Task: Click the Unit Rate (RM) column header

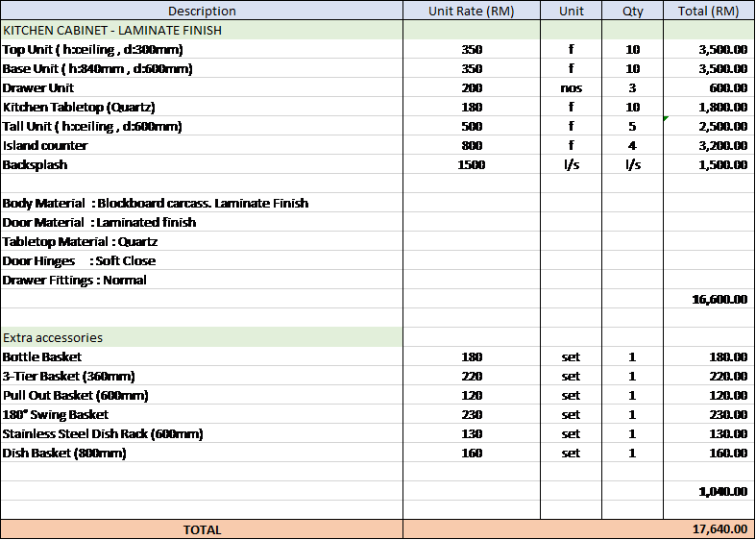Action: click(x=471, y=11)
